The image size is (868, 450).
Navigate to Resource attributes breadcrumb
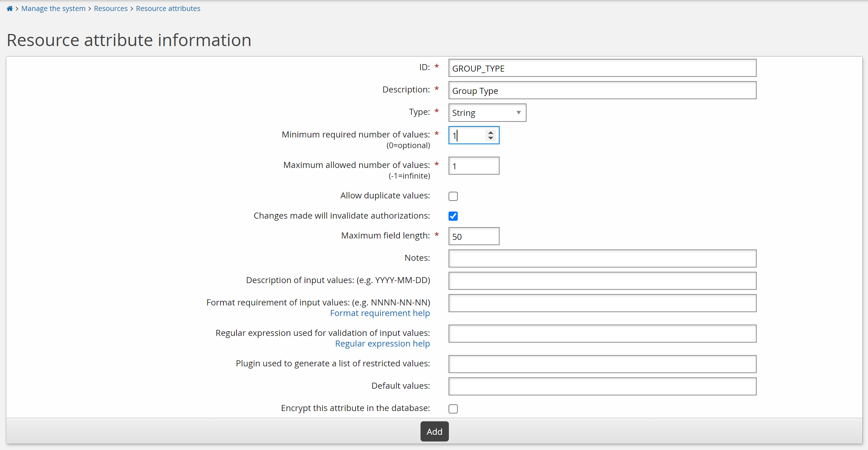[x=168, y=9]
